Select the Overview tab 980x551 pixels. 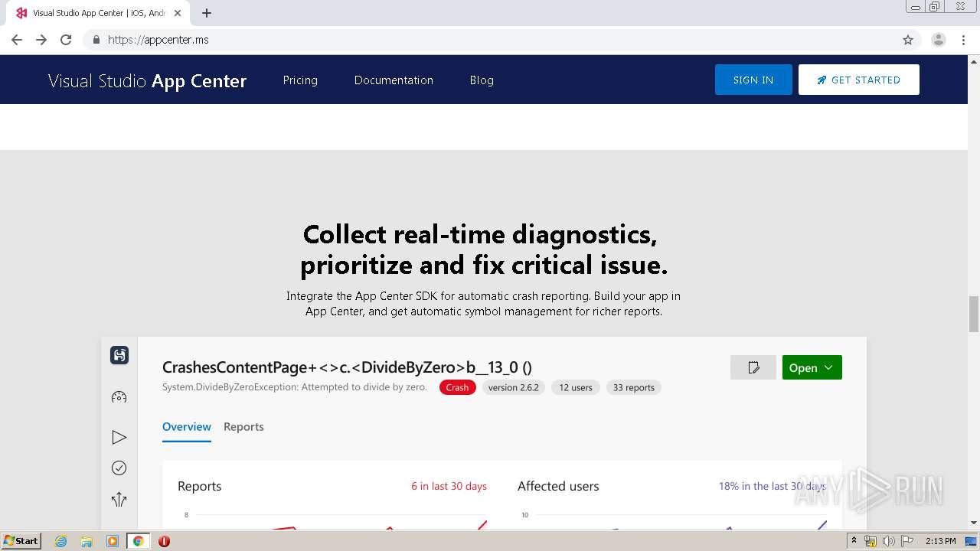click(x=187, y=427)
